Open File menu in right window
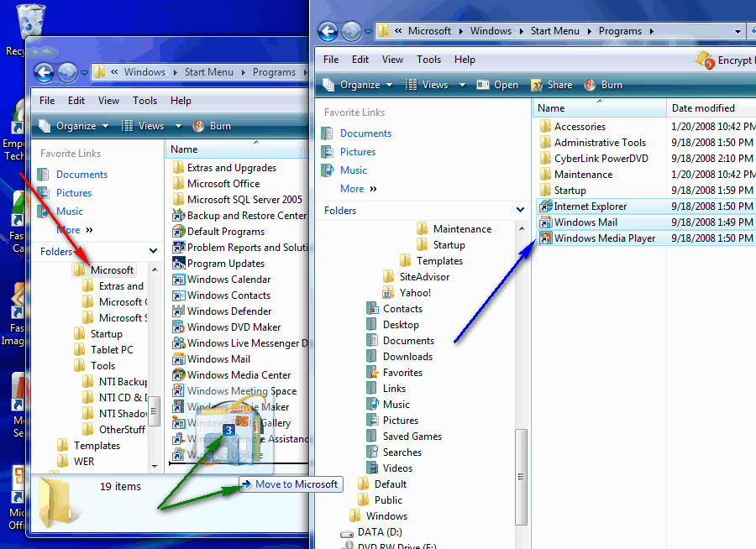Image resolution: width=756 pixels, height=549 pixels. tap(331, 60)
